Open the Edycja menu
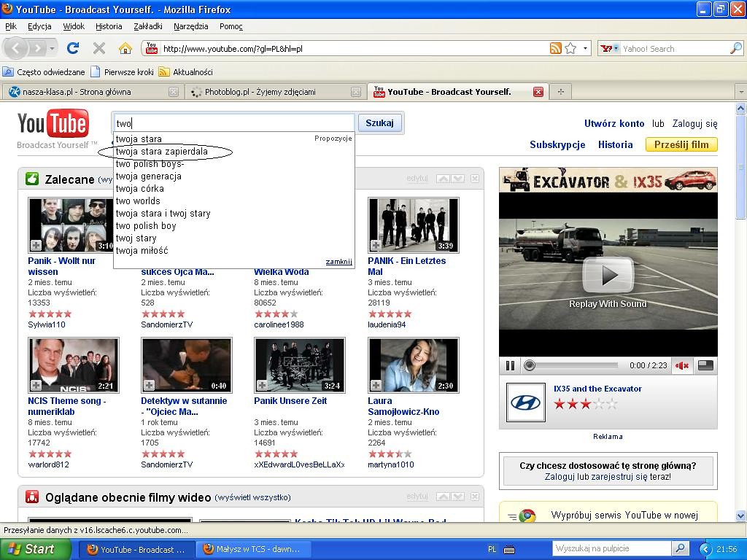Screen dimensions: 747x560 (39, 26)
